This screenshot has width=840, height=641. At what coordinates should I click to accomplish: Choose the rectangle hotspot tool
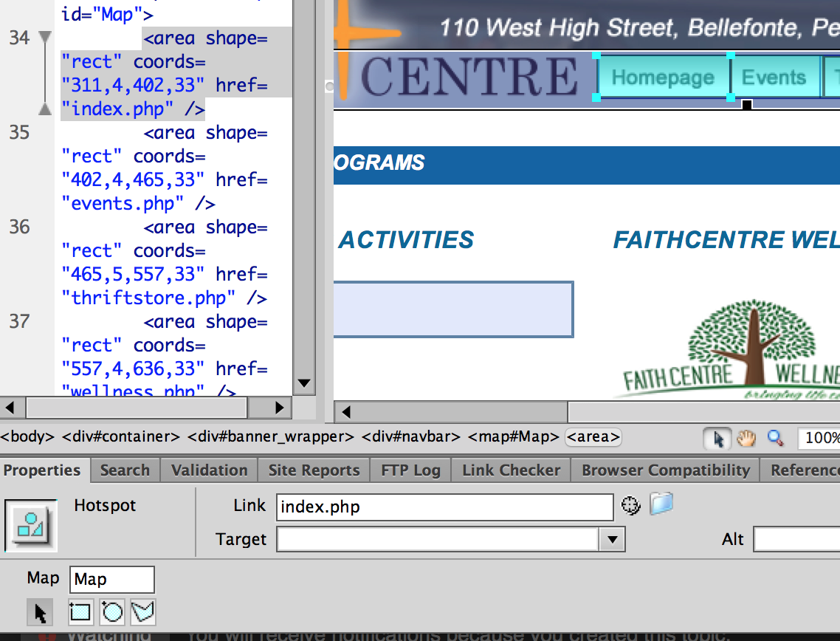[x=80, y=612]
